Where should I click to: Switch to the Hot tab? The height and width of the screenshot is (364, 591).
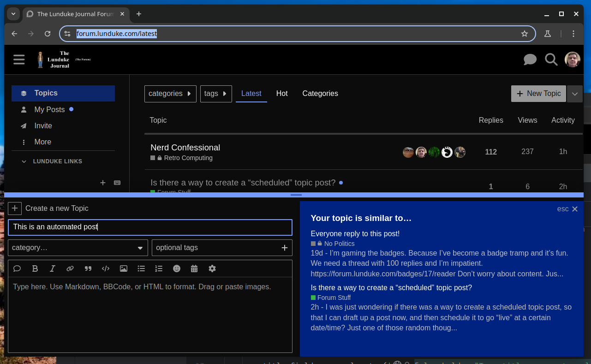coord(282,94)
